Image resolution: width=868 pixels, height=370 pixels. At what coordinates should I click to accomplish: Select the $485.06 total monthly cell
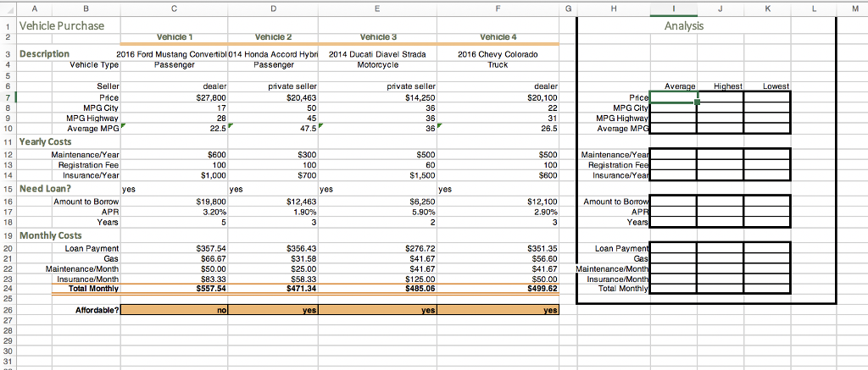377,289
